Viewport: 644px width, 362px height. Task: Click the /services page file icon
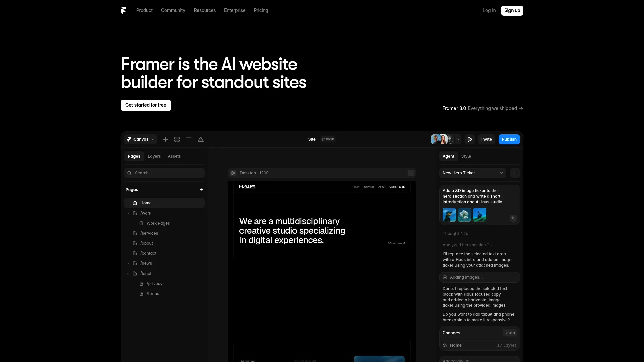coord(135,233)
